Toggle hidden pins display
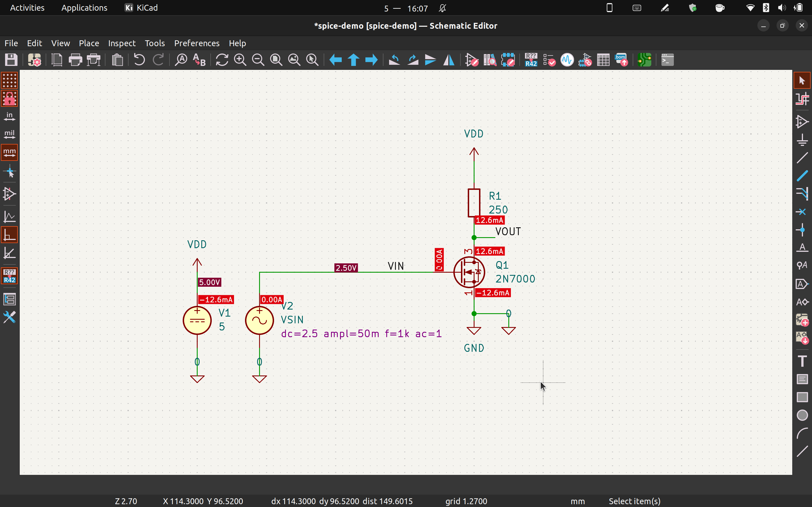 (9, 194)
